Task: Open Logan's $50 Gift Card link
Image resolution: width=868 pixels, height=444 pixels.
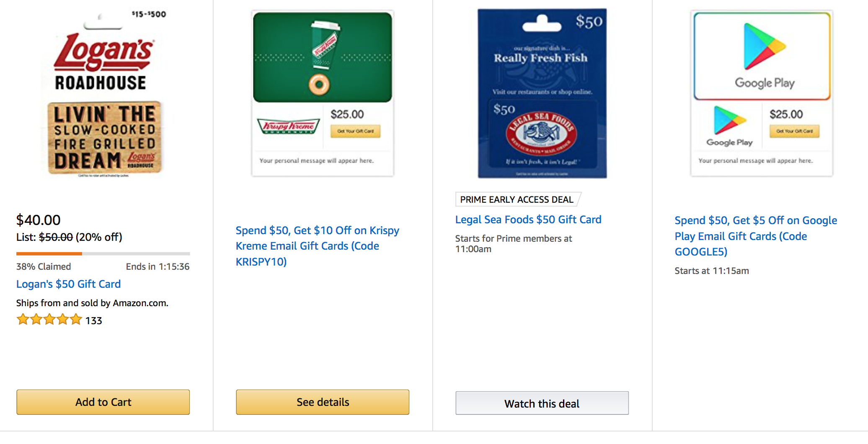Action: point(68,284)
